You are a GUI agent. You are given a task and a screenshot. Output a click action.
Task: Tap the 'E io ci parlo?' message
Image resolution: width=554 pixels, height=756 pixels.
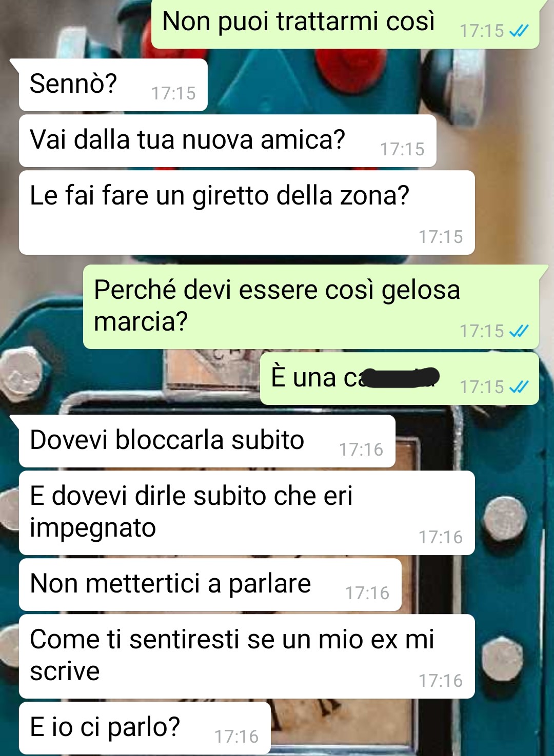(x=145, y=728)
